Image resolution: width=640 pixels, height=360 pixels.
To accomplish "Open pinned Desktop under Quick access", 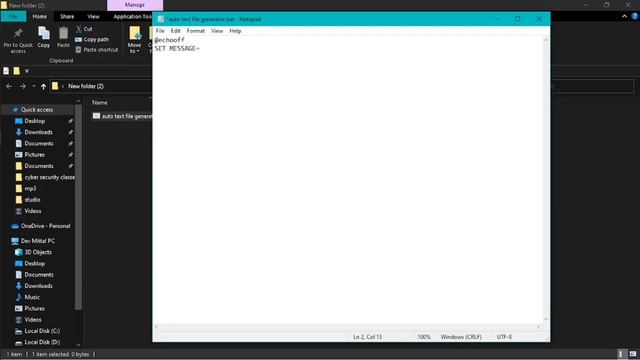I will (35, 121).
